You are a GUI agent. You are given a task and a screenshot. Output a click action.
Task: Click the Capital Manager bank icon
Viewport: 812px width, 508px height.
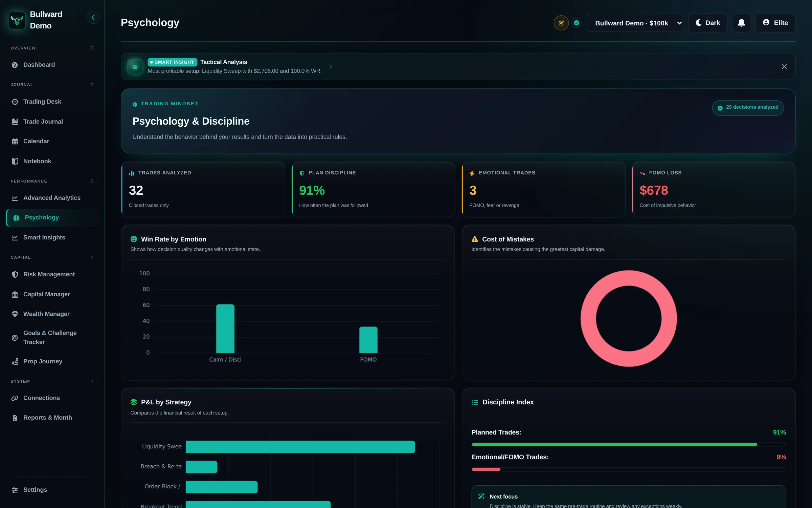tap(15, 294)
